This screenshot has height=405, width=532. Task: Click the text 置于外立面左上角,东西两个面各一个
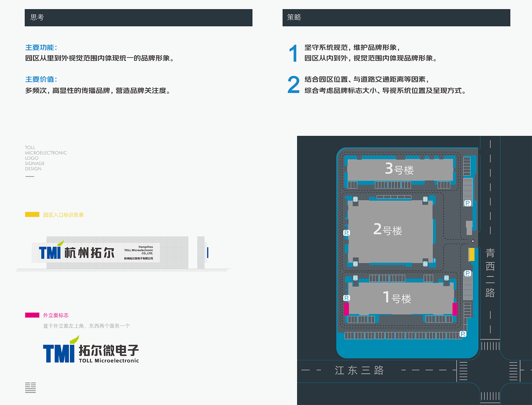point(86,326)
